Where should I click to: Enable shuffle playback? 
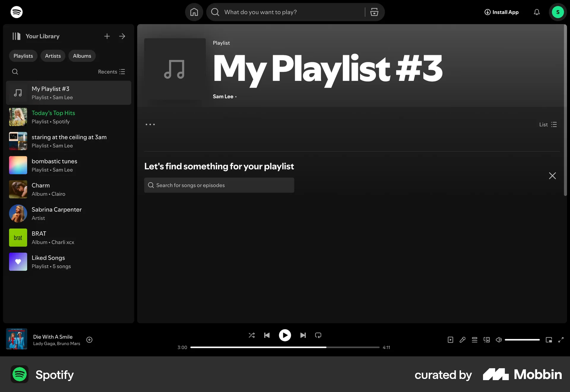[252, 335]
